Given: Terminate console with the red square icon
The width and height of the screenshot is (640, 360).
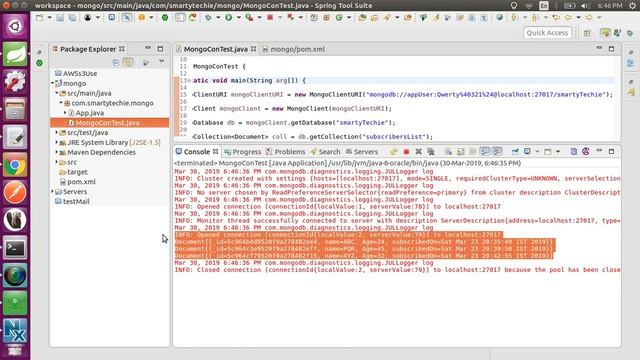Looking at the screenshot, I should point(406,152).
